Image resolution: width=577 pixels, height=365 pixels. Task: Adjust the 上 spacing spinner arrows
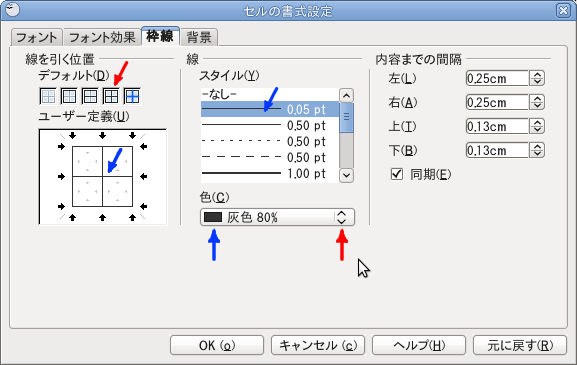(537, 126)
